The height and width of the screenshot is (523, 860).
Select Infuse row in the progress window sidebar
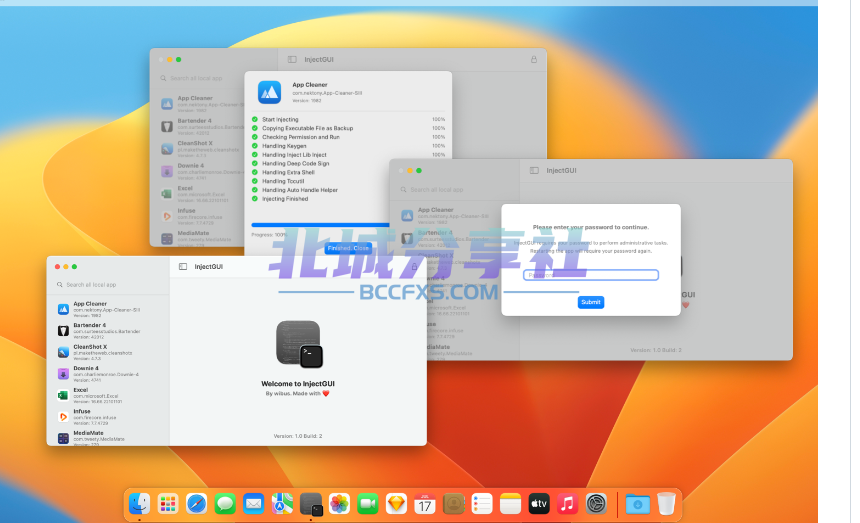pos(201,217)
